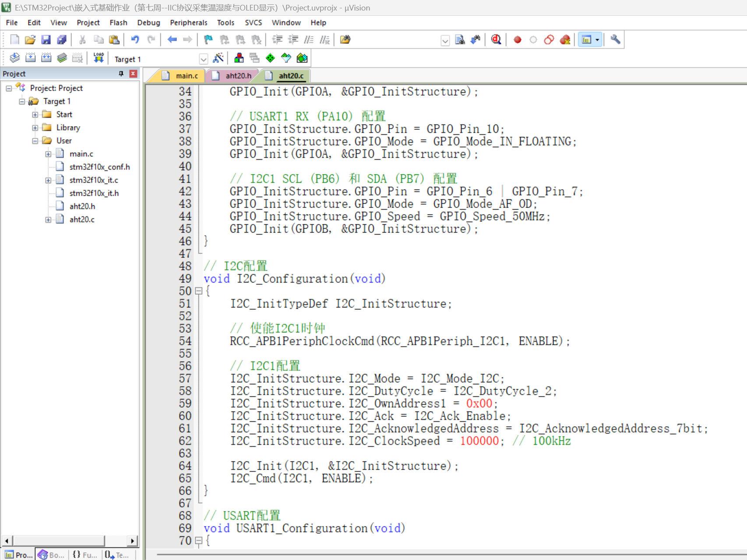Expand the Library folder
747x560 pixels.
35,128
